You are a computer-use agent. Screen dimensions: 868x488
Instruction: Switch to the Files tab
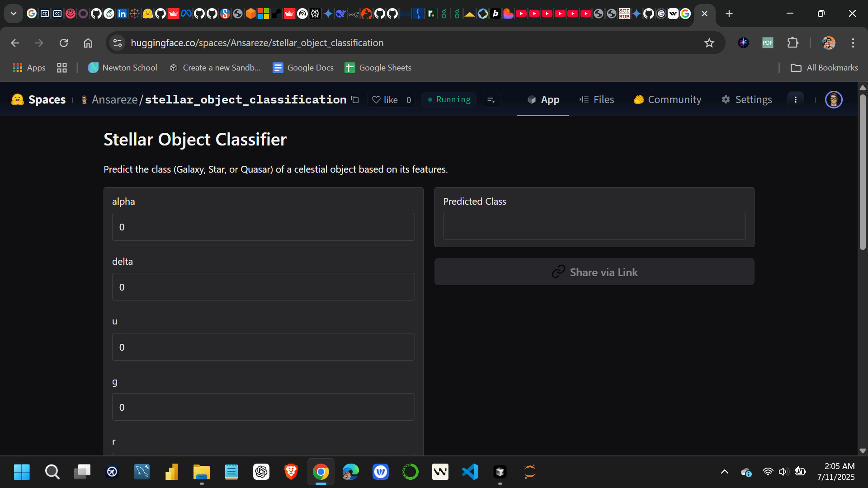597,99
